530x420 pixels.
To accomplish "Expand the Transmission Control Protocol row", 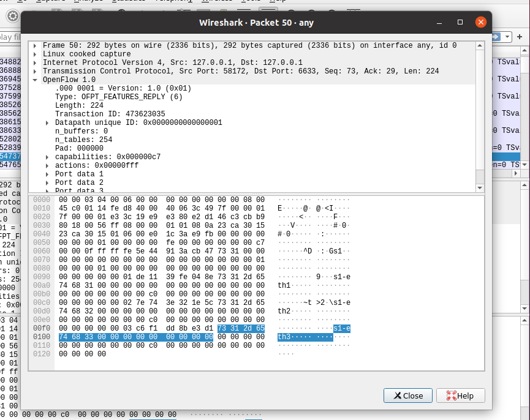I will [x=35, y=71].
